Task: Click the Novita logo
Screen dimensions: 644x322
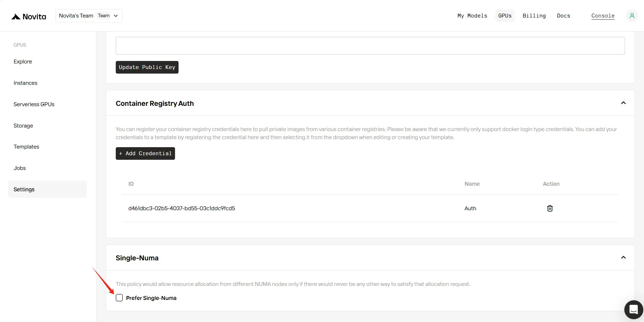Action: click(x=28, y=16)
